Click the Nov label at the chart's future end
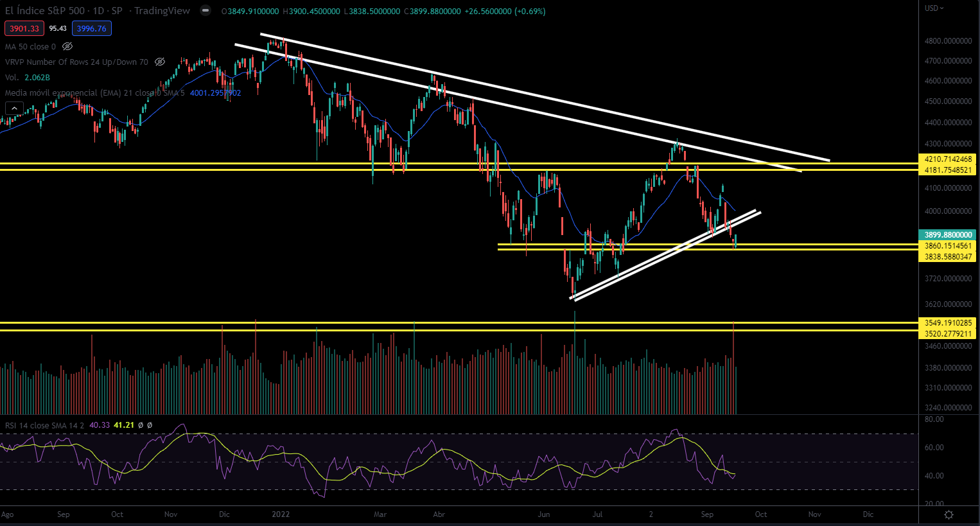 coord(814,514)
